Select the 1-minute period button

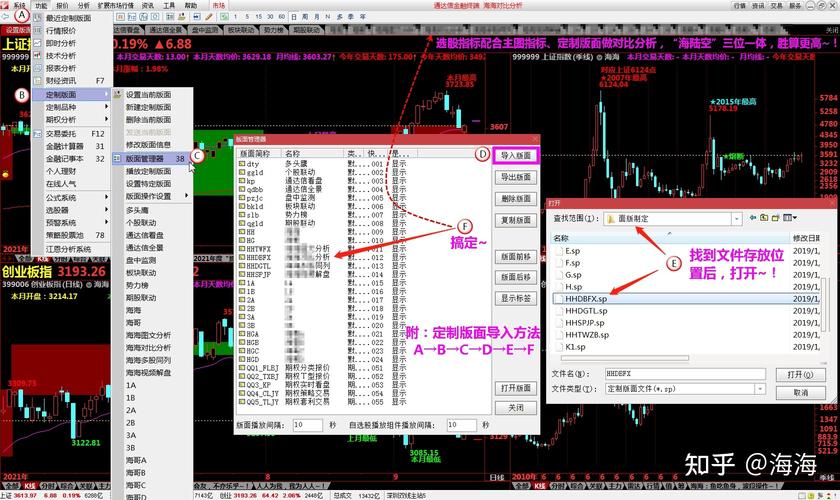(236, 17)
